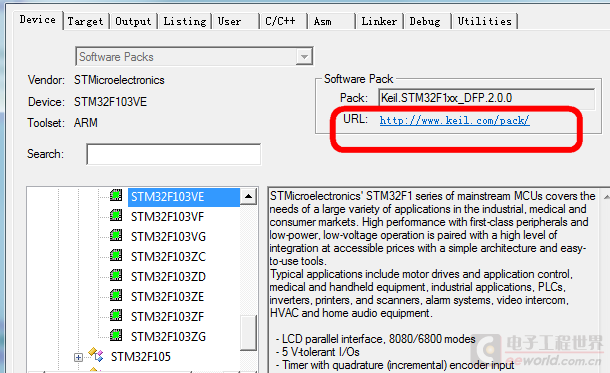Click the chip icon beside STM32F103ZD
This screenshot has height=373, width=610.
tap(116, 275)
